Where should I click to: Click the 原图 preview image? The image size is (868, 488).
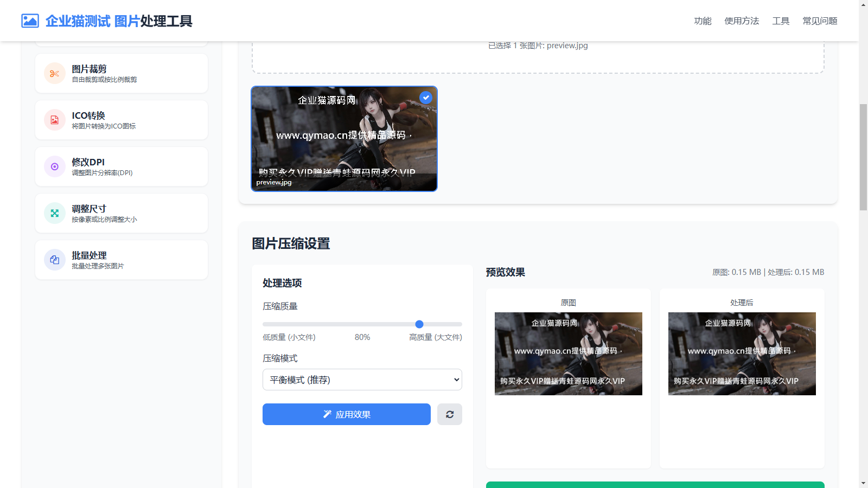click(568, 354)
